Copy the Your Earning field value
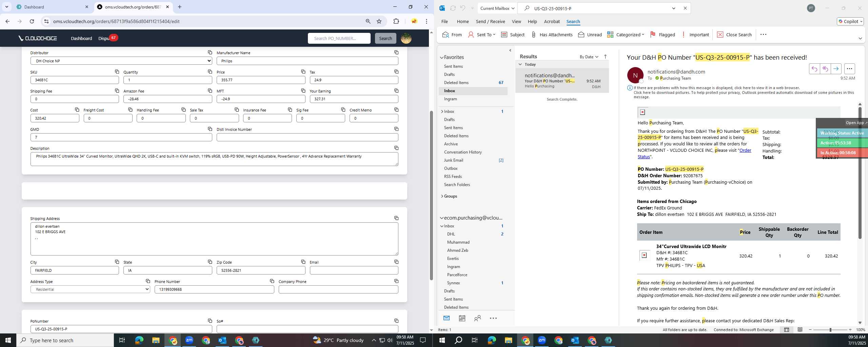Image resolution: width=868 pixels, height=347 pixels. [396, 90]
